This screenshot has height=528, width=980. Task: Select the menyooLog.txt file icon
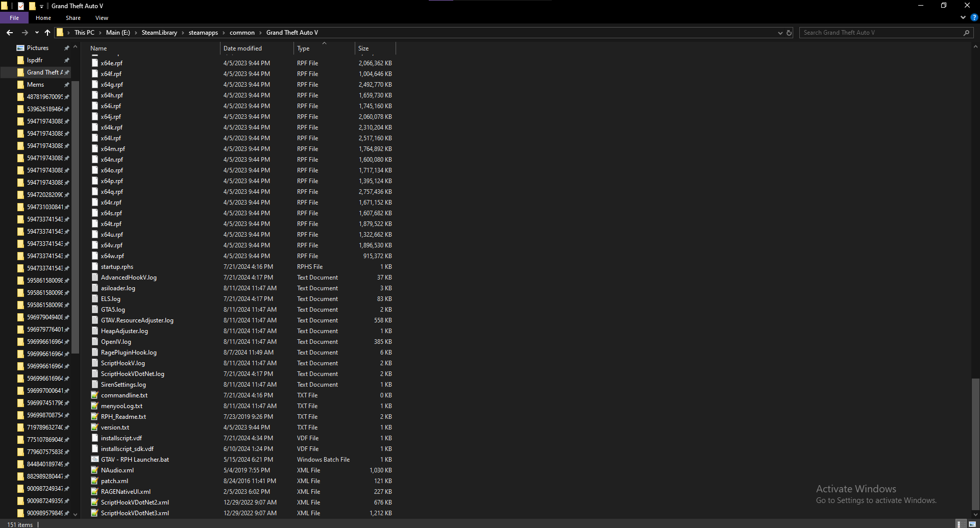(95, 406)
